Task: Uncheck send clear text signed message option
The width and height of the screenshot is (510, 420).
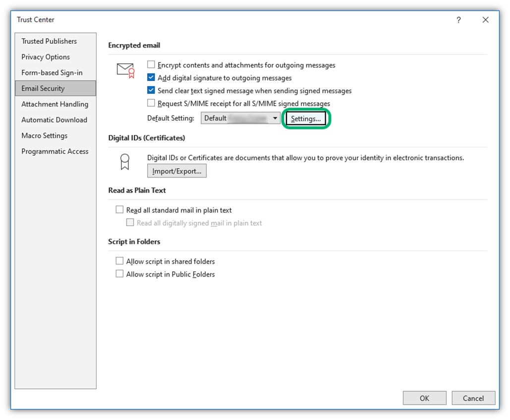Action: coord(151,90)
